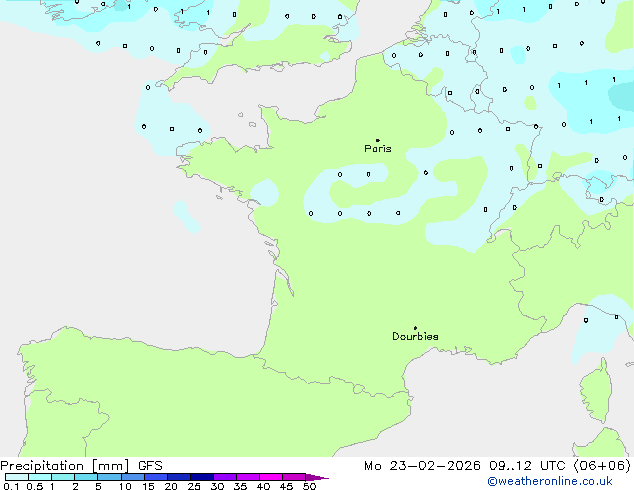Click the legend value label '0.1'

(x=11, y=486)
